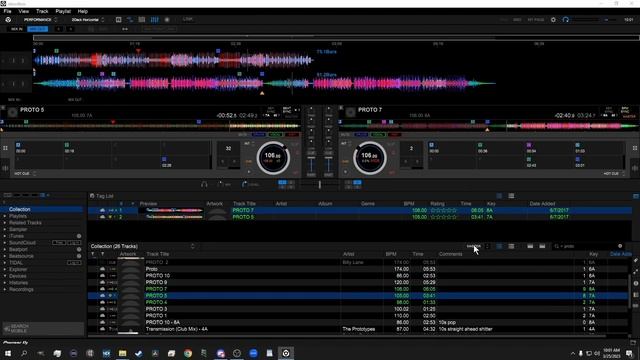Click the iTunes refresh icon in sidebar
This screenshot has width=640, height=360.
(x=79, y=236)
